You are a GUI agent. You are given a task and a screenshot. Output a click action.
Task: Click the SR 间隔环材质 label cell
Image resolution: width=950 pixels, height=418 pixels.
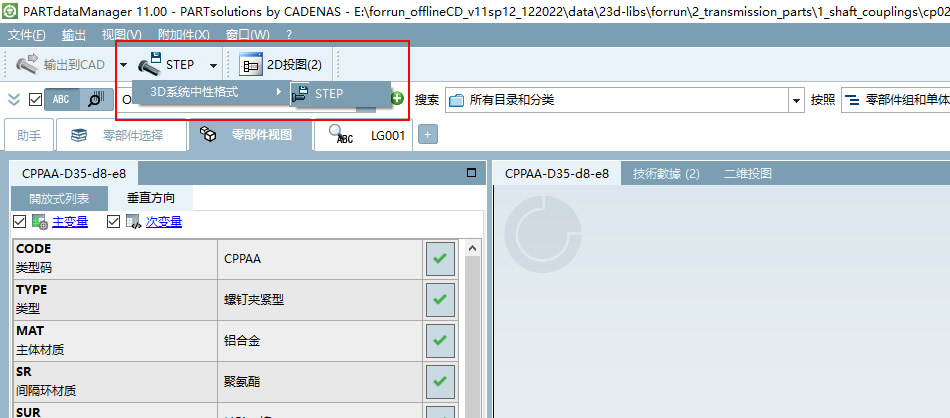click(x=115, y=382)
